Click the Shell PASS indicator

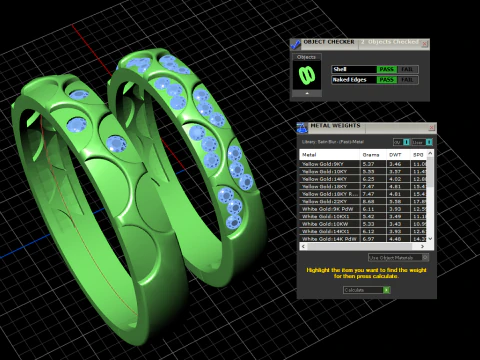pyautogui.click(x=387, y=69)
